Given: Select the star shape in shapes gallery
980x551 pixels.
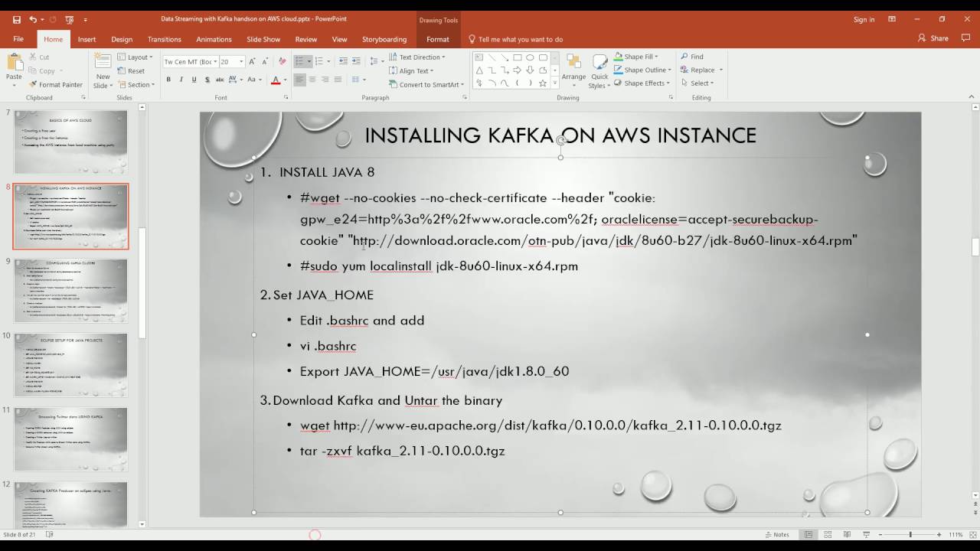Looking at the screenshot, I should click(543, 83).
